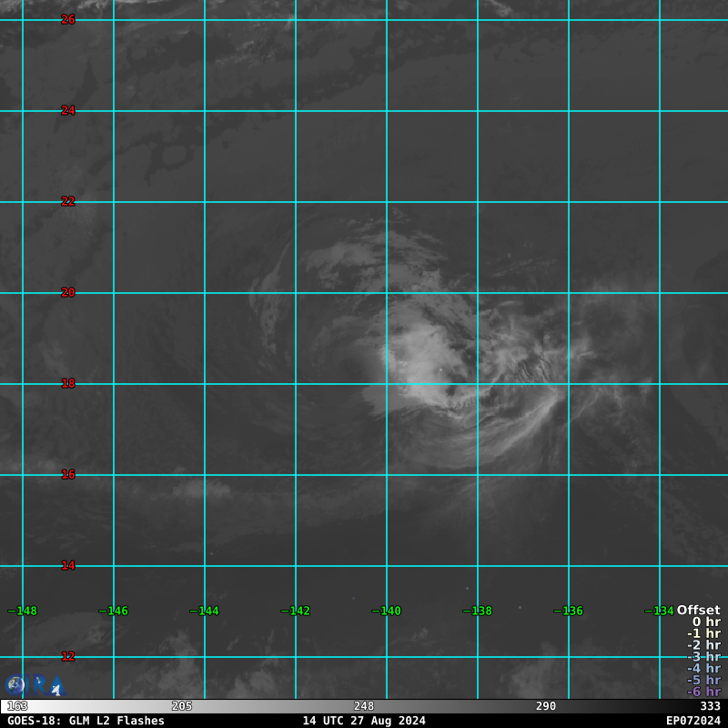Click the -148 longitude label
The height and width of the screenshot is (728, 728).
coord(25,612)
